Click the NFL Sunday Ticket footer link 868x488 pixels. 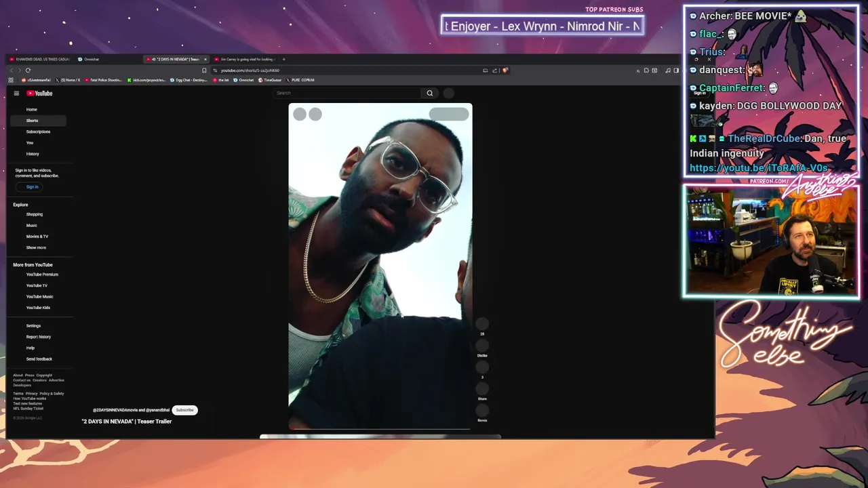28,409
